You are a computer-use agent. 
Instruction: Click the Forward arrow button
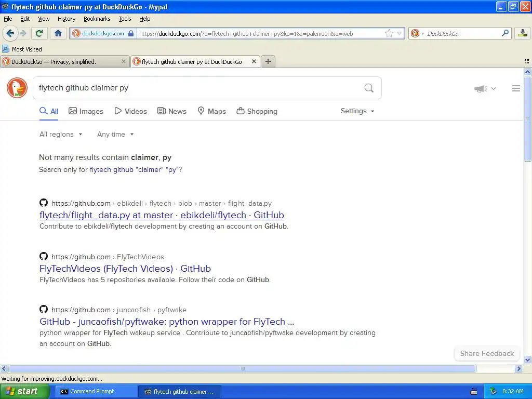pos(23,33)
